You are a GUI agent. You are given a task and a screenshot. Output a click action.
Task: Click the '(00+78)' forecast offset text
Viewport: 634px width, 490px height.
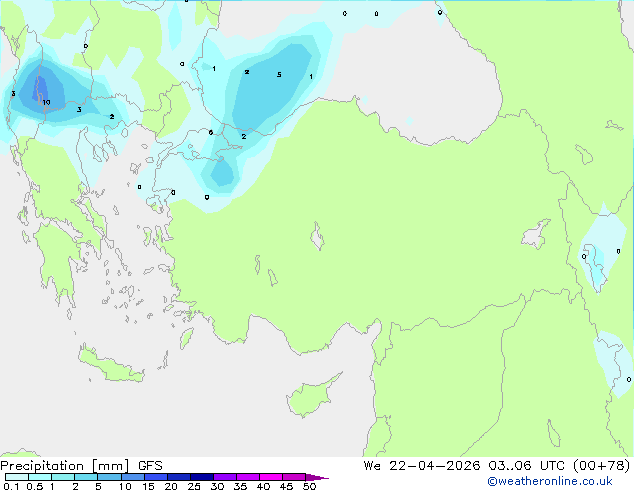click(602, 466)
